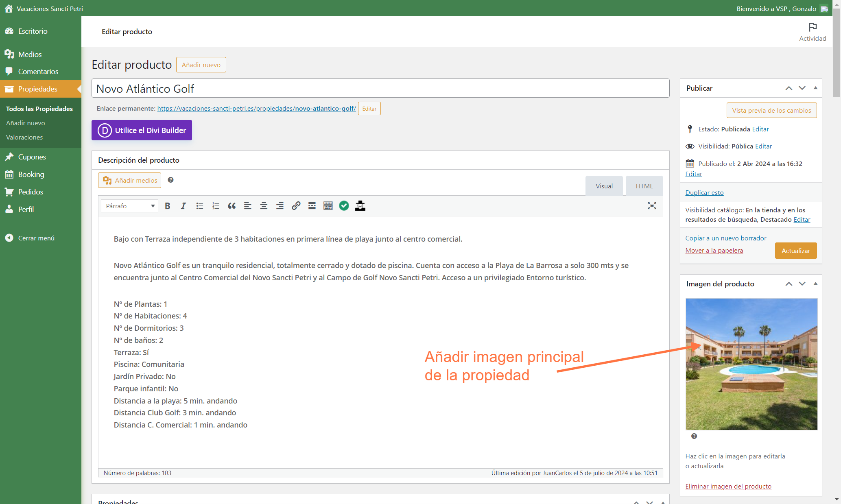Open Cupones from sidebar menu
This screenshot has width=841, height=504.
pos(41,157)
